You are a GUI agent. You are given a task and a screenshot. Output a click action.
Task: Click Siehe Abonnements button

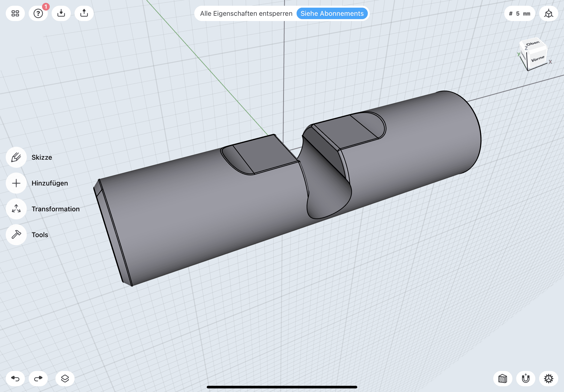(x=332, y=14)
